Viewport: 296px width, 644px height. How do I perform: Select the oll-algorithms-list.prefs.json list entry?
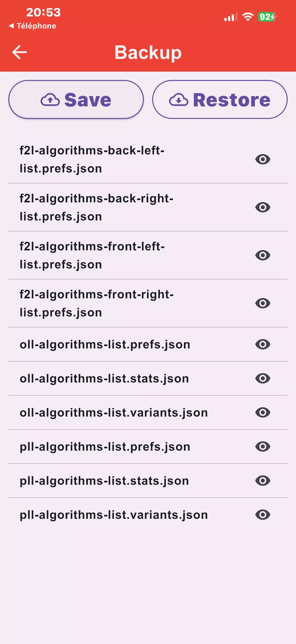tap(105, 345)
